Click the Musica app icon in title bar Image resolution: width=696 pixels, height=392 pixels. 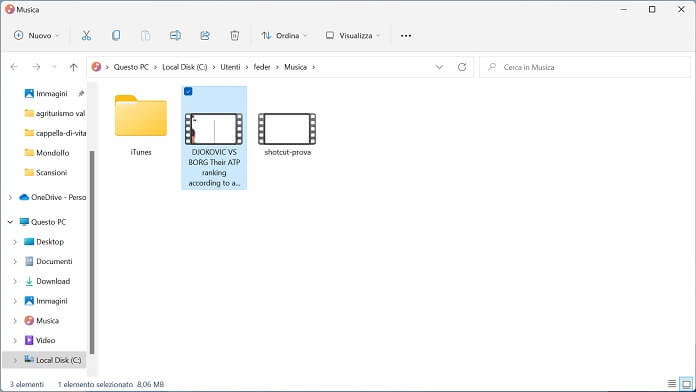tap(10, 9)
